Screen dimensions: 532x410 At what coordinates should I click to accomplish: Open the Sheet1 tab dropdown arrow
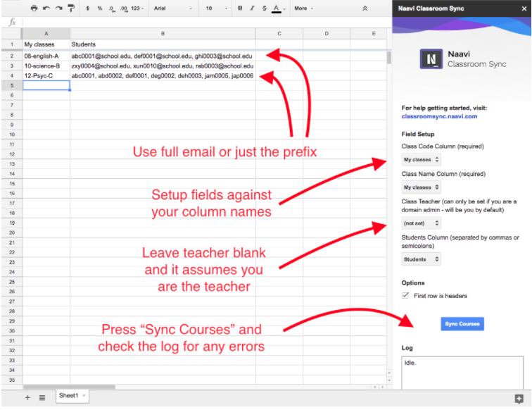pos(84,396)
